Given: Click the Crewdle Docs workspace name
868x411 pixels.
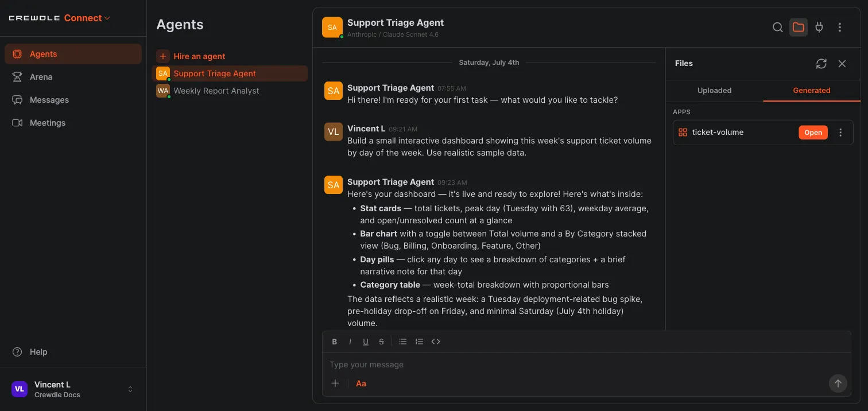Looking at the screenshot, I should pyautogui.click(x=57, y=395).
